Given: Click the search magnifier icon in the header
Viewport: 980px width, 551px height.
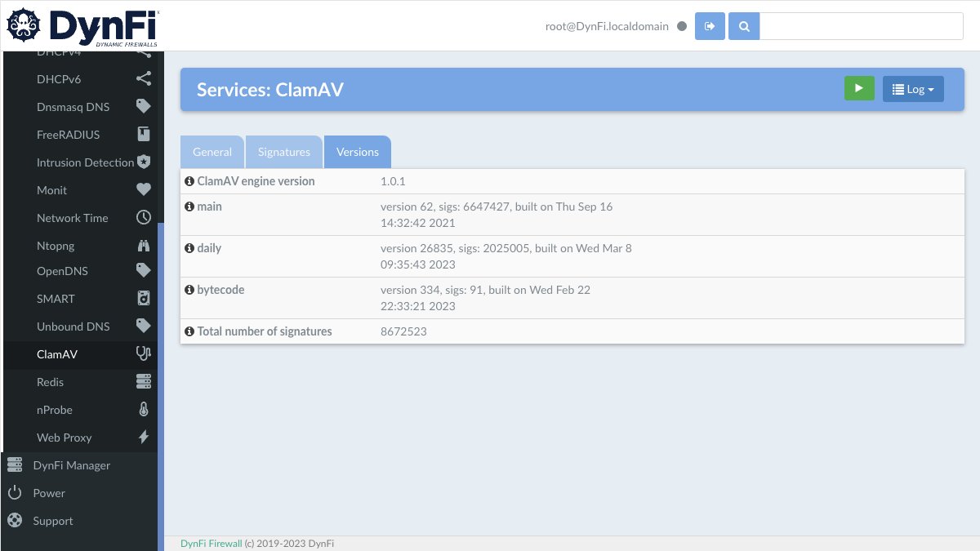Looking at the screenshot, I should pos(743,25).
